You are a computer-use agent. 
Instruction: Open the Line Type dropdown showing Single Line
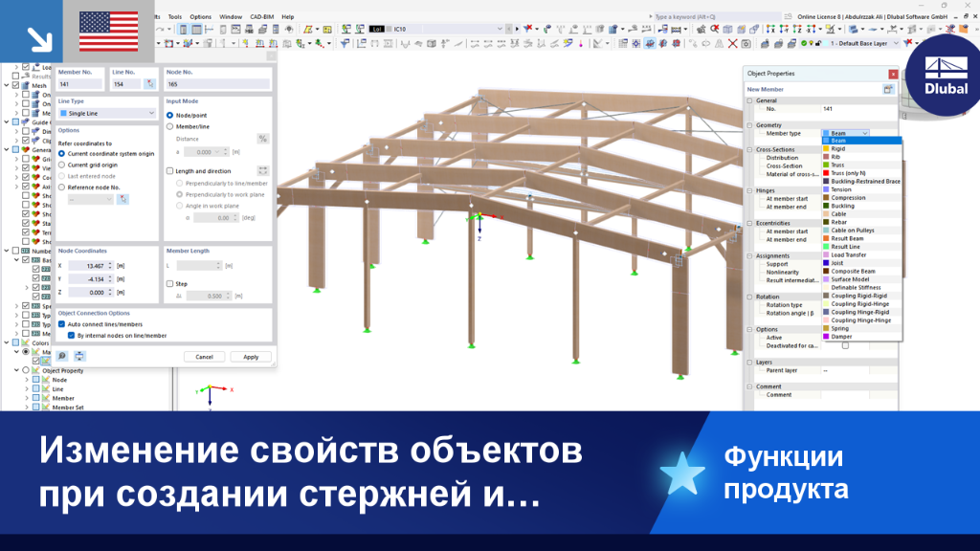click(107, 113)
